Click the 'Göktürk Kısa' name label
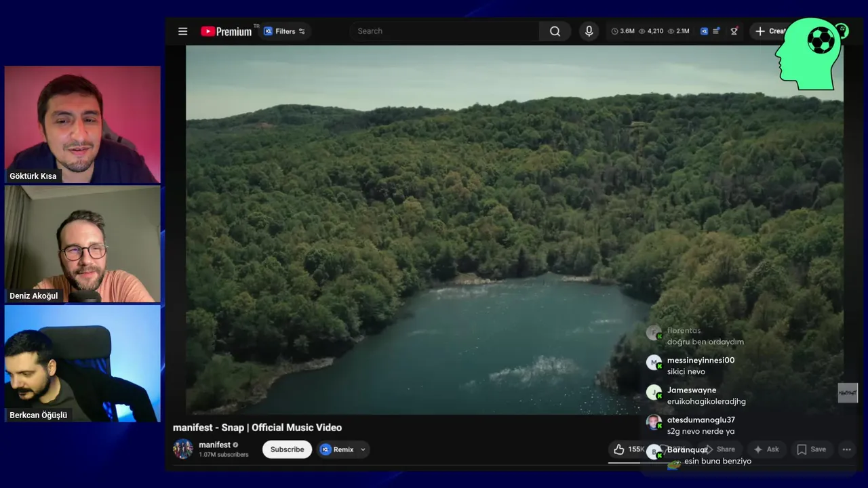 coord(33,176)
